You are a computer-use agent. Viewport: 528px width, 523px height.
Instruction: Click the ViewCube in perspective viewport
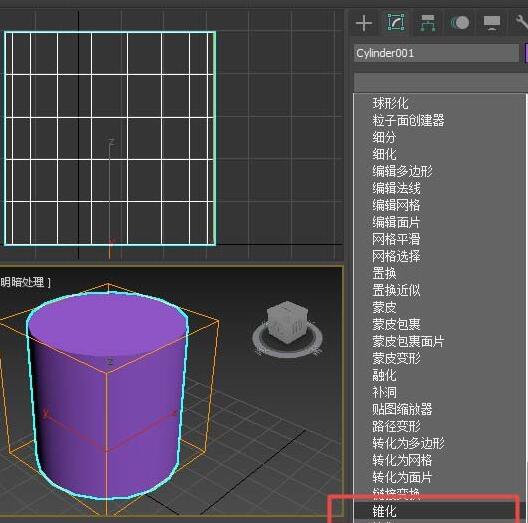287,322
